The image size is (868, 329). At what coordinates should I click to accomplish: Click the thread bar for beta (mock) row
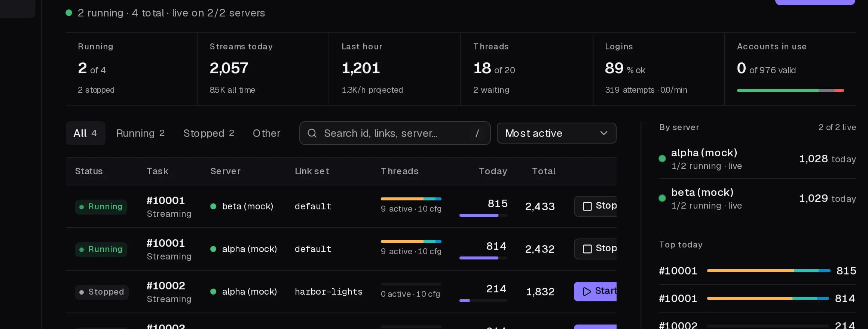pyautogui.click(x=411, y=199)
